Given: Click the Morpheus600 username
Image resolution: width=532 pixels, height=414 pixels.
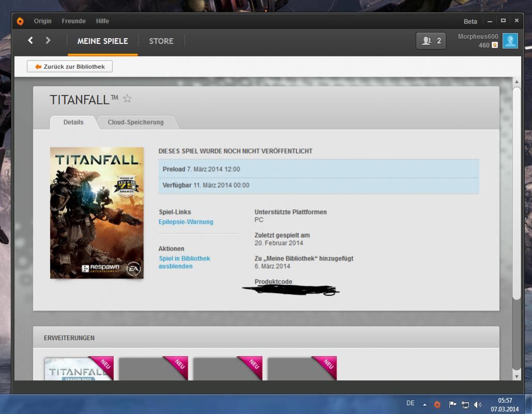Looking at the screenshot, I should 478,37.
